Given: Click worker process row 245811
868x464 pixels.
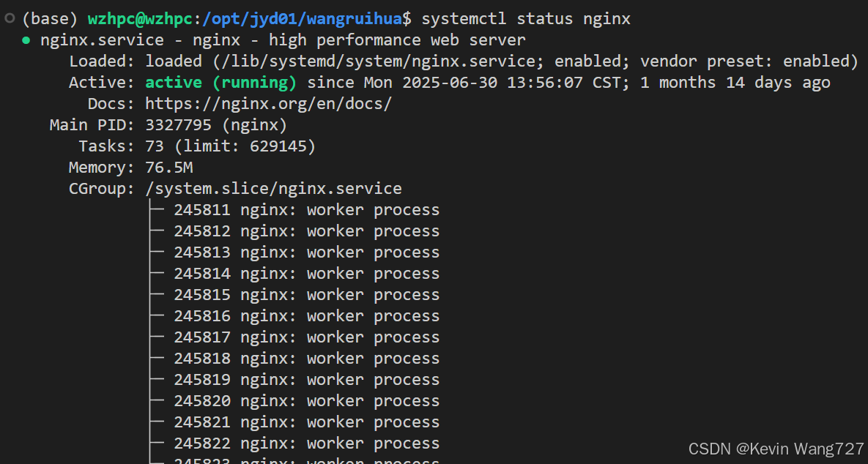Looking at the screenshot, I should (307, 210).
